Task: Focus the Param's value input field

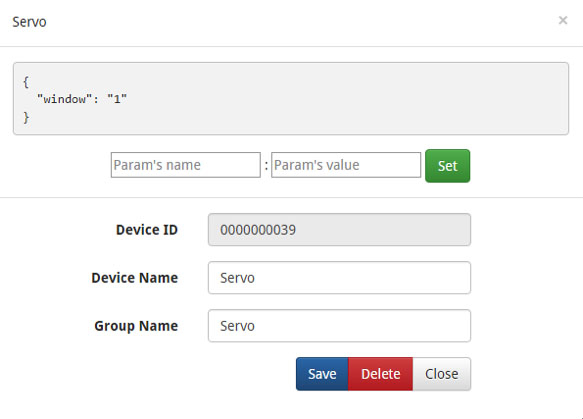Action: click(x=346, y=165)
